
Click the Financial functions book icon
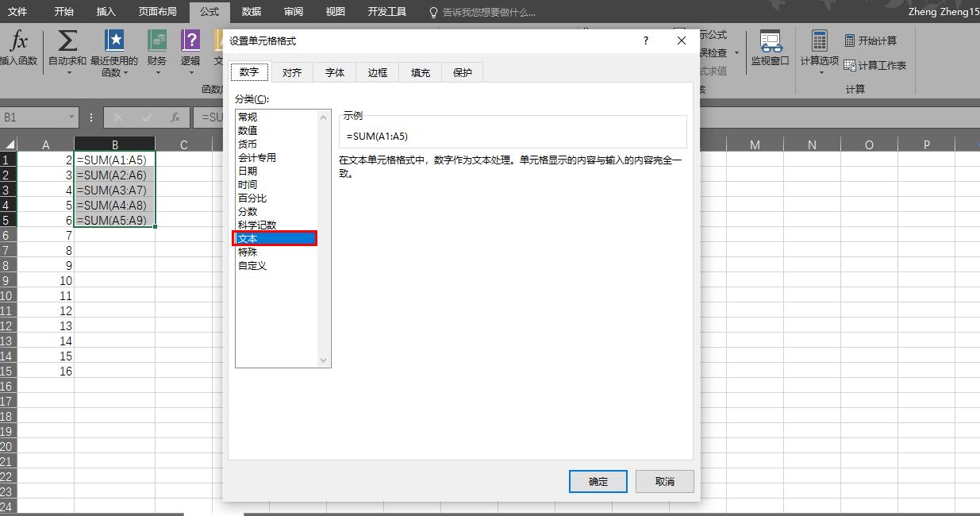tap(156, 40)
